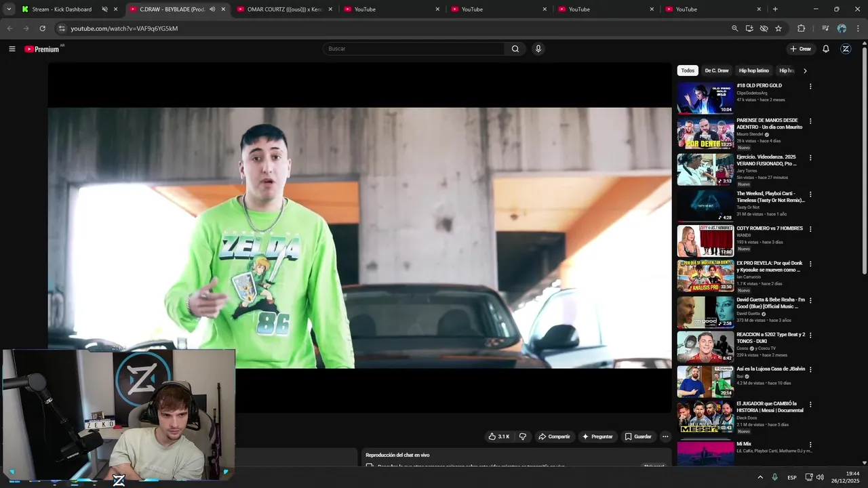Open Chrome profile avatar in toolbar

pyautogui.click(x=842, y=28)
